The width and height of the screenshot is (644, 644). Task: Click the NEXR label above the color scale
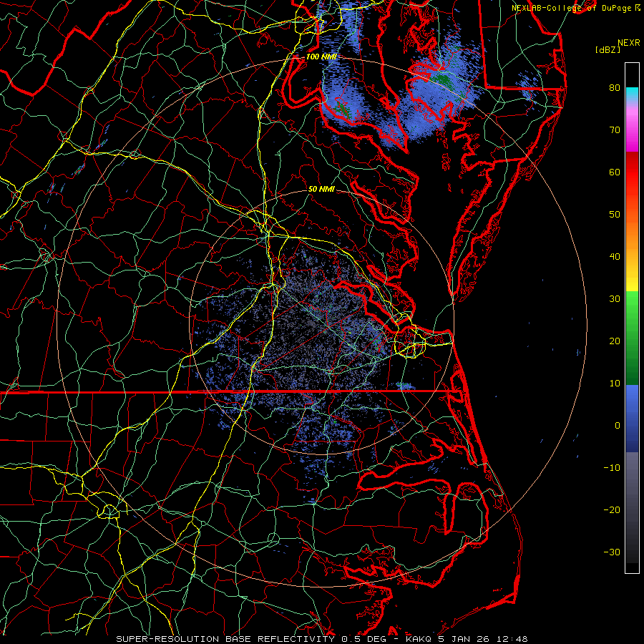[628, 43]
